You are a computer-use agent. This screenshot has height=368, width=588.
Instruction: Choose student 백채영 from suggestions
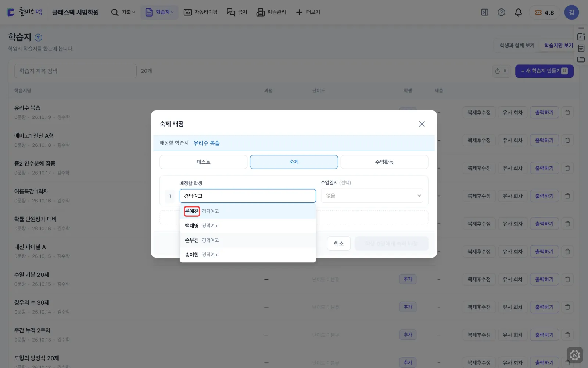click(x=248, y=226)
